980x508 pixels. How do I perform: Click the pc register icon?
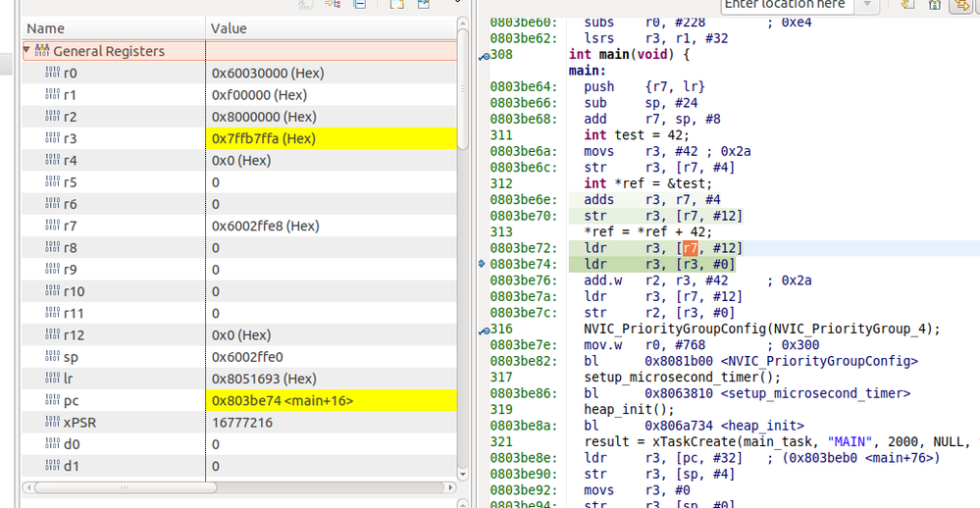tap(53, 400)
